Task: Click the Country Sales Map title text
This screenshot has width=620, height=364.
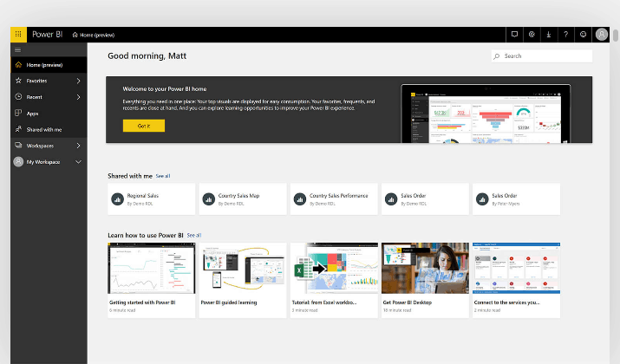Action: click(x=238, y=196)
